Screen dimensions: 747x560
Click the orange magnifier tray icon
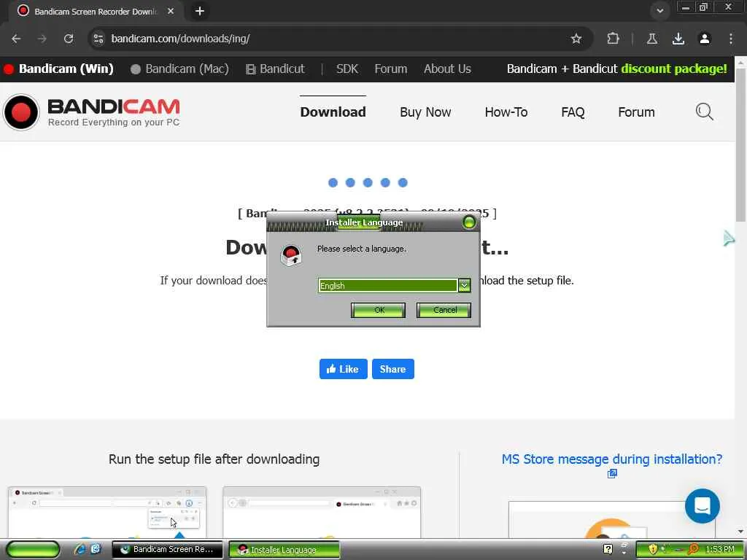point(693,550)
